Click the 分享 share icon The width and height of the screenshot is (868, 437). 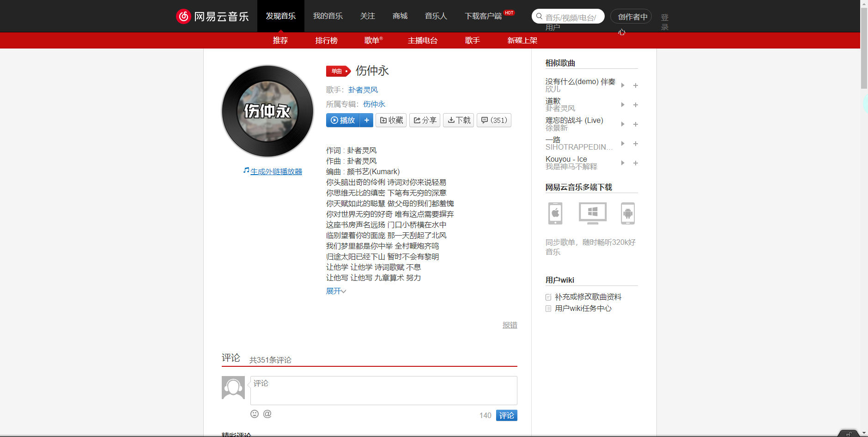pos(416,120)
